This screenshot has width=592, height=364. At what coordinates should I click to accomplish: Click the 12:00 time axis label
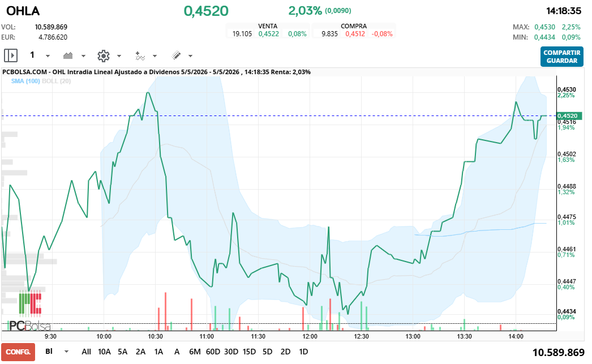click(310, 336)
